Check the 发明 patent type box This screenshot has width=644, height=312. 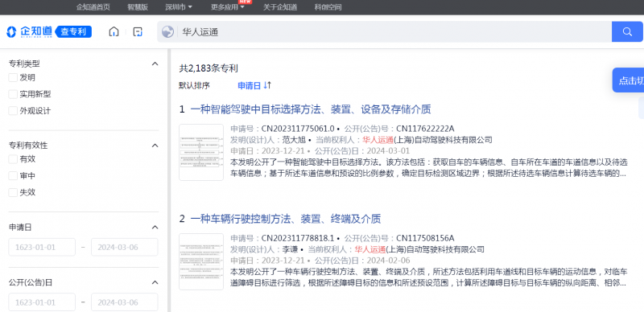[13, 77]
